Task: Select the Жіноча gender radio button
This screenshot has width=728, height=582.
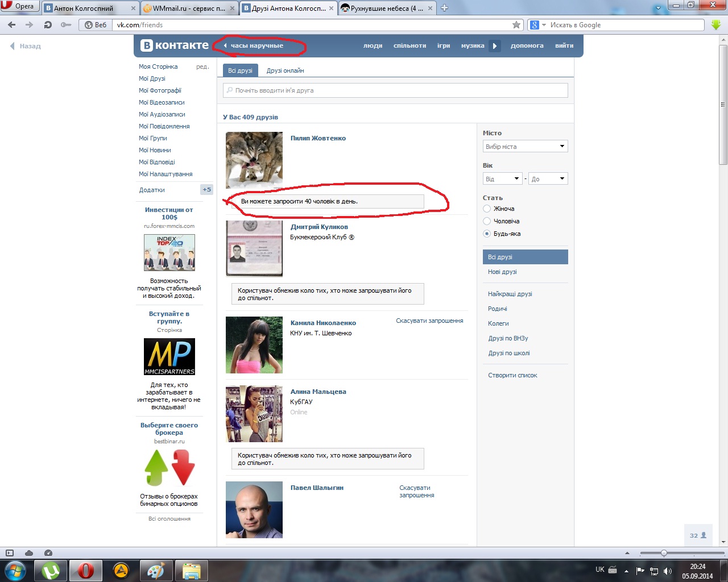Action: (x=487, y=209)
